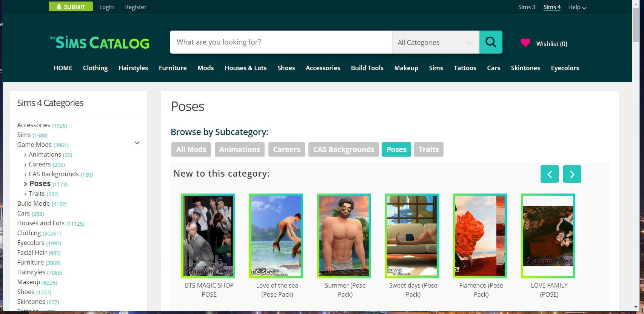644x314 pixels.
Task: Open LOVE FAMILY pose thumbnail
Action: tap(548, 236)
